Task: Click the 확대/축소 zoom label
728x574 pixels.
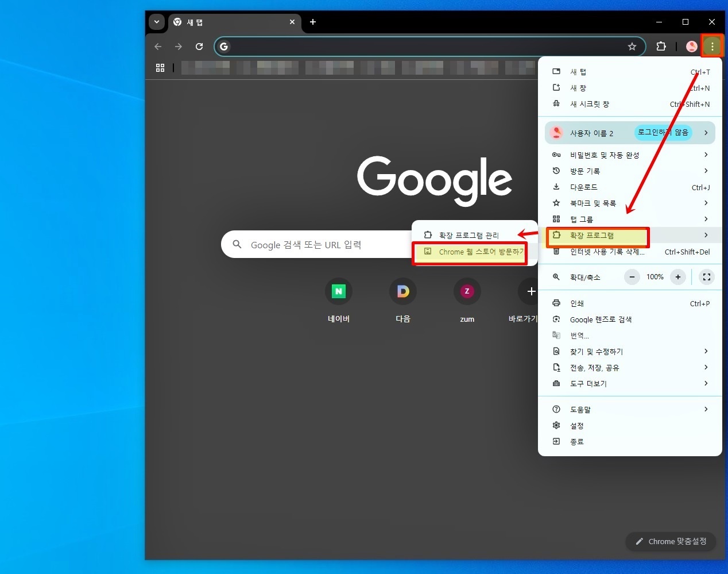Action: 585,278
